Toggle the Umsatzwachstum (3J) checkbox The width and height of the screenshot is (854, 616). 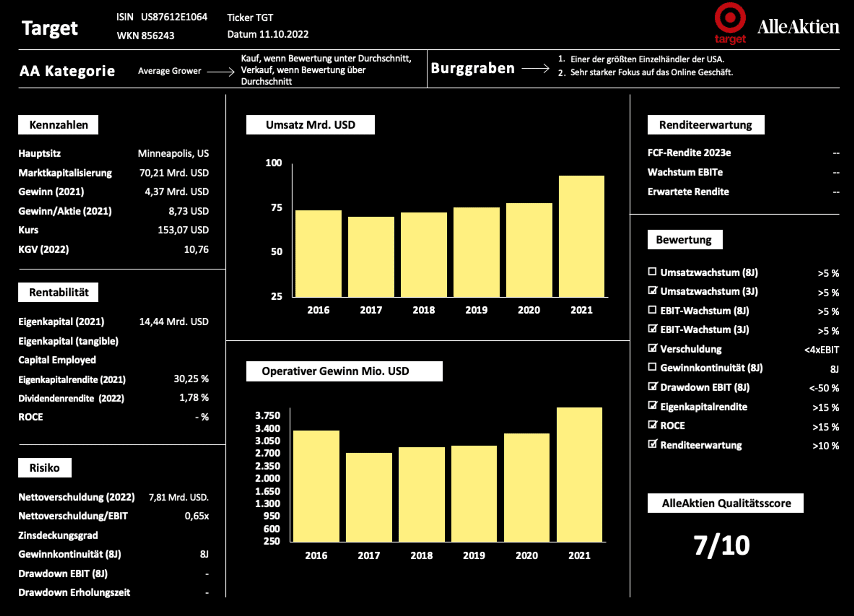652,290
